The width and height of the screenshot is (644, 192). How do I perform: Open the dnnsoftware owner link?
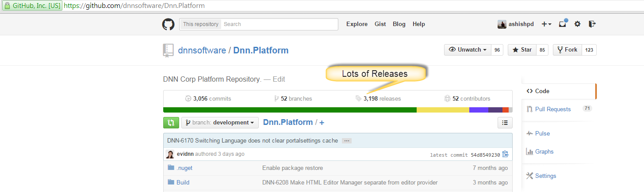(202, 50)
